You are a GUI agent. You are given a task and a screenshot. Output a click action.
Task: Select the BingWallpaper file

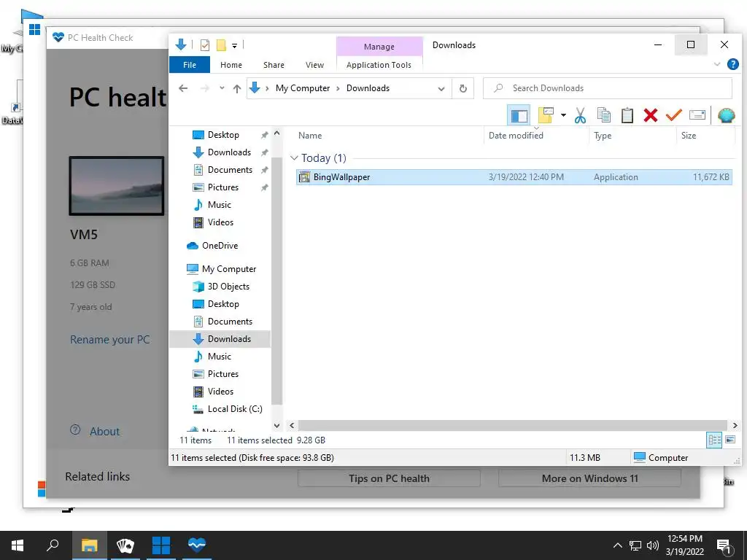coord(514,177)
